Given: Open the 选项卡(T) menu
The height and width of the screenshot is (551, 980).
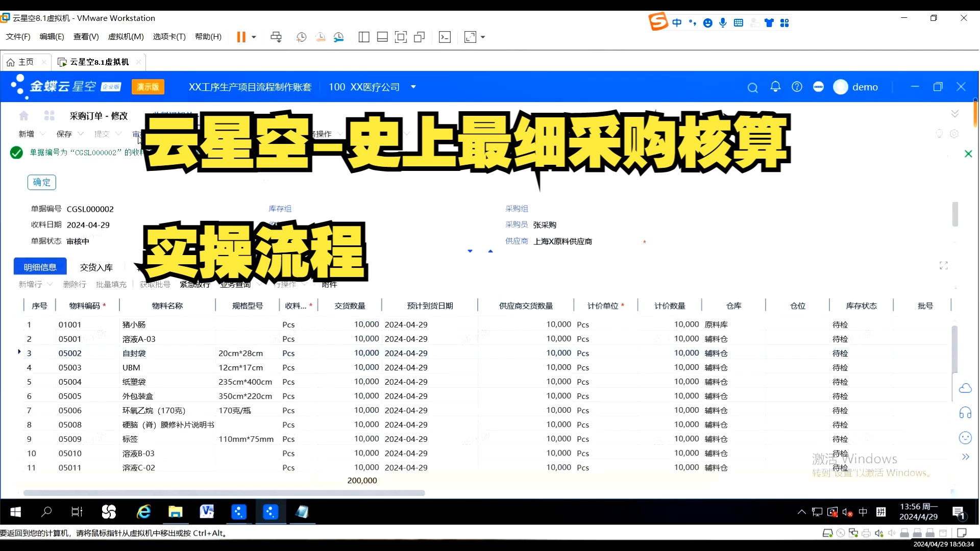Looking at the screenshot, I should pos(169,37).
